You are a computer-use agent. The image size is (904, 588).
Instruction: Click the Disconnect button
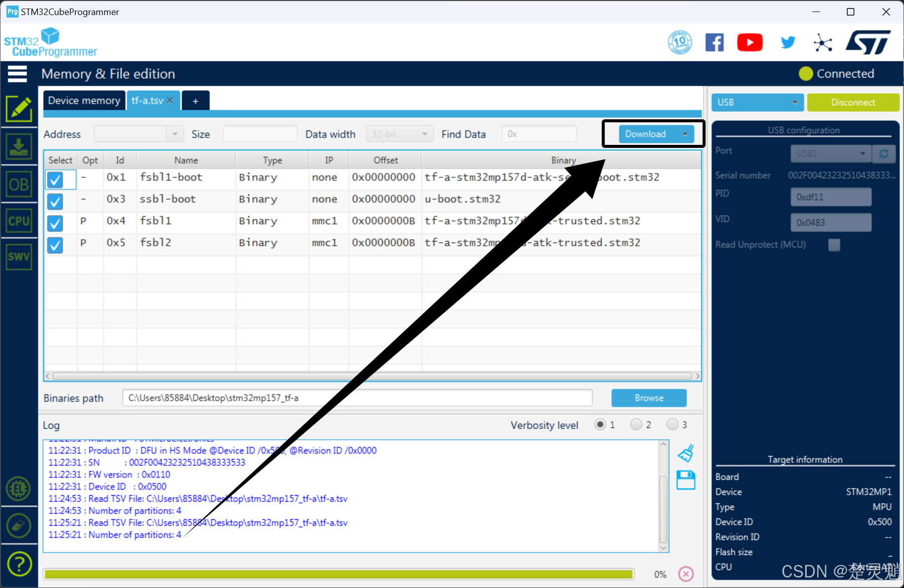[853, 102]
